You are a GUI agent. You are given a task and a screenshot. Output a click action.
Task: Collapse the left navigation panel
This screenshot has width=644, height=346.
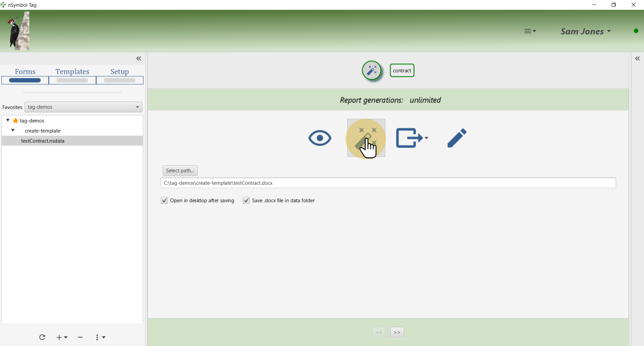138,59
